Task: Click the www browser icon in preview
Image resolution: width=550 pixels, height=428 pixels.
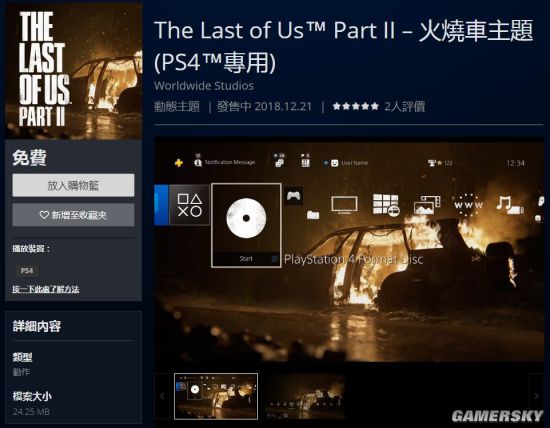Action: click(468, 205)
